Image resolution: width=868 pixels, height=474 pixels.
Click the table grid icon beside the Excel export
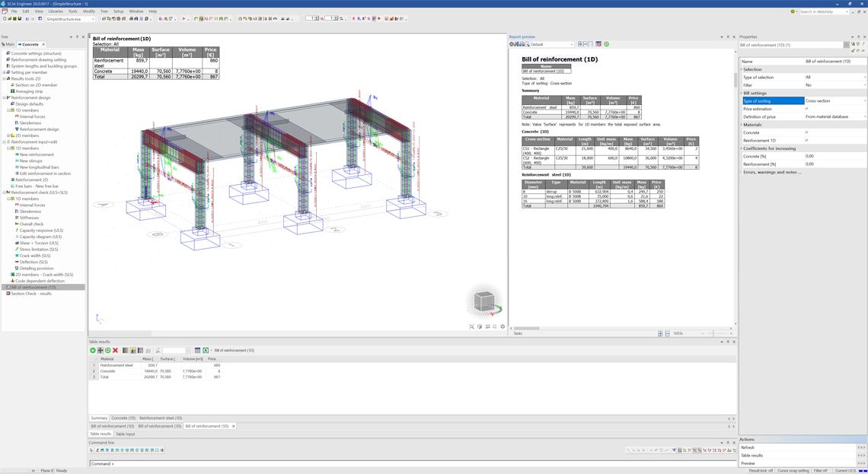pyautogui.click(x=197, y=350)
